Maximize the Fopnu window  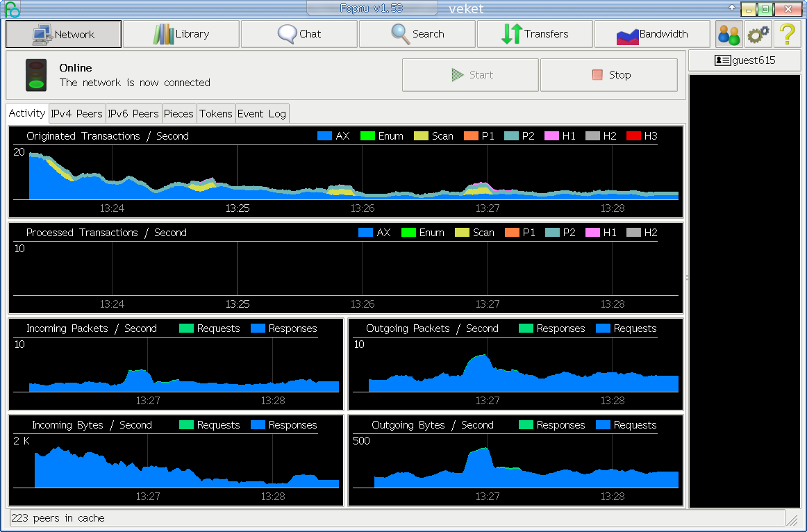pos(765,9)
